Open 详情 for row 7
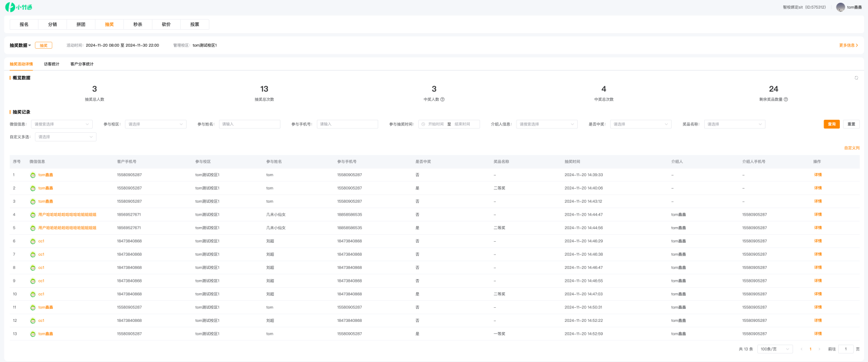This screenshot has height=362, width=868. pyautogui.click(x=818, y=255)
